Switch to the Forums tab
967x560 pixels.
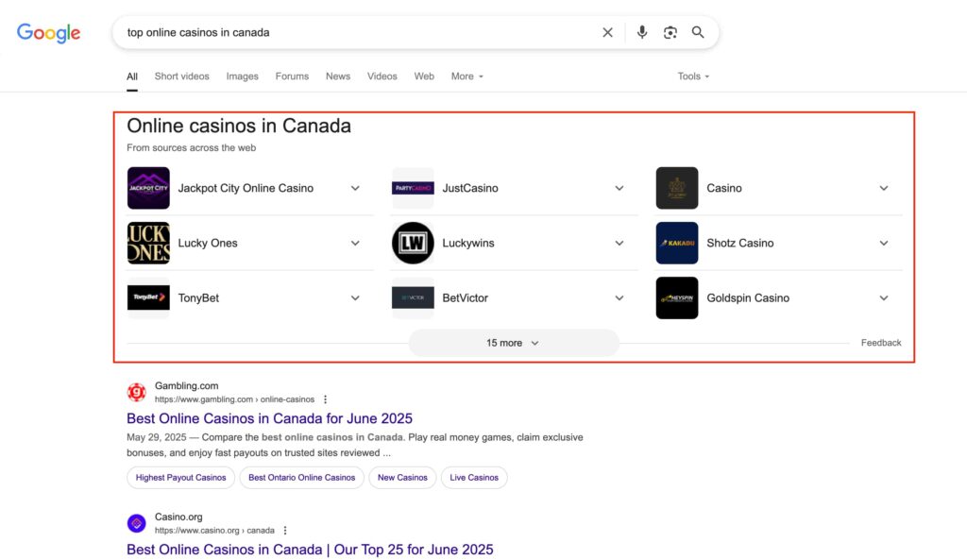tap(292, 76)
